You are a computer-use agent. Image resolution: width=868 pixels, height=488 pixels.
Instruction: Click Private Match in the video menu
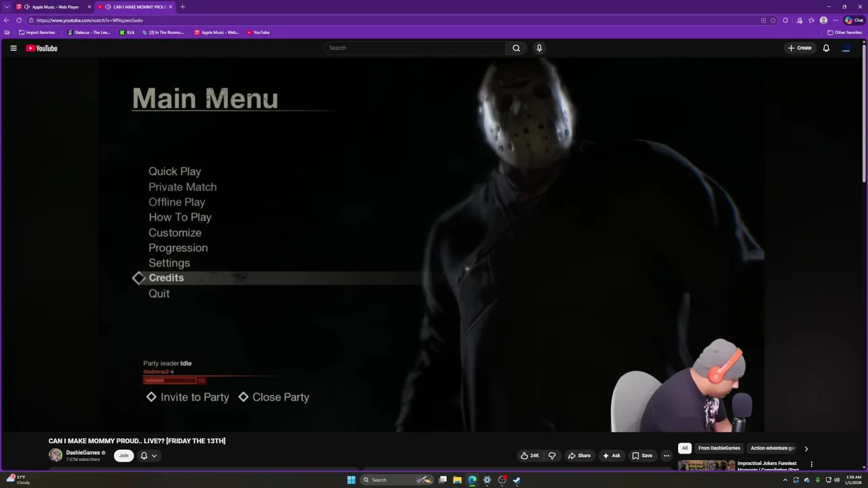click(x=182, y=187)
